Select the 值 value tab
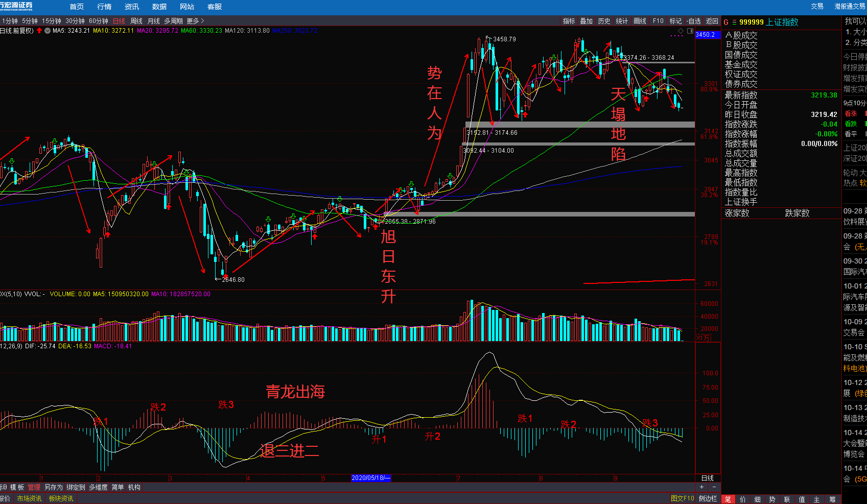 (802, 499)
